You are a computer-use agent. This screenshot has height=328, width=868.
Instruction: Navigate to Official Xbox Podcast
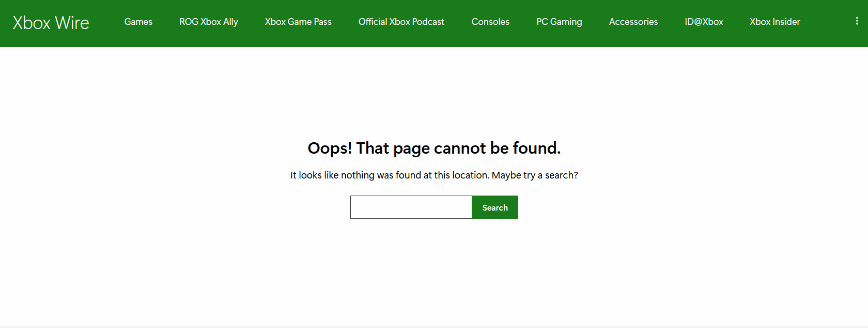[401, 22]
